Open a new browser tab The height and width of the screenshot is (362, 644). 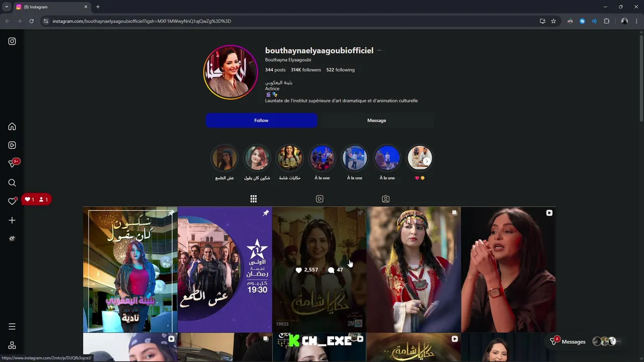pos(98,7)
